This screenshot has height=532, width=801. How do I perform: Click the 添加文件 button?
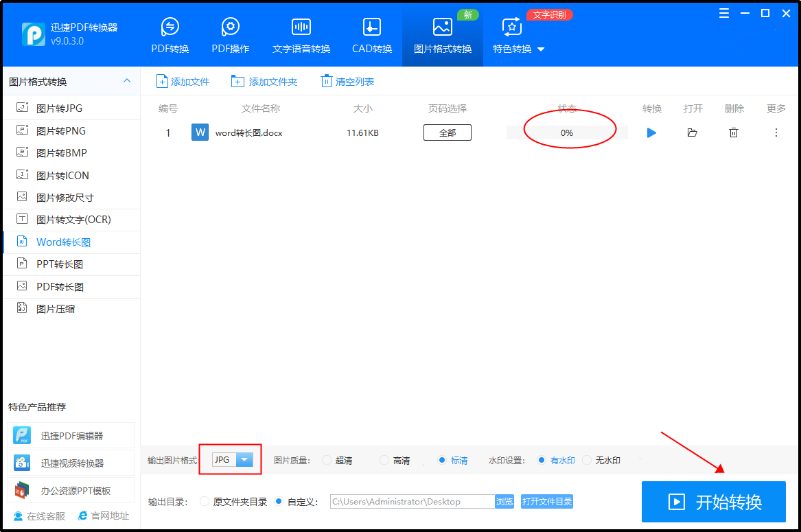coord(183,81)
